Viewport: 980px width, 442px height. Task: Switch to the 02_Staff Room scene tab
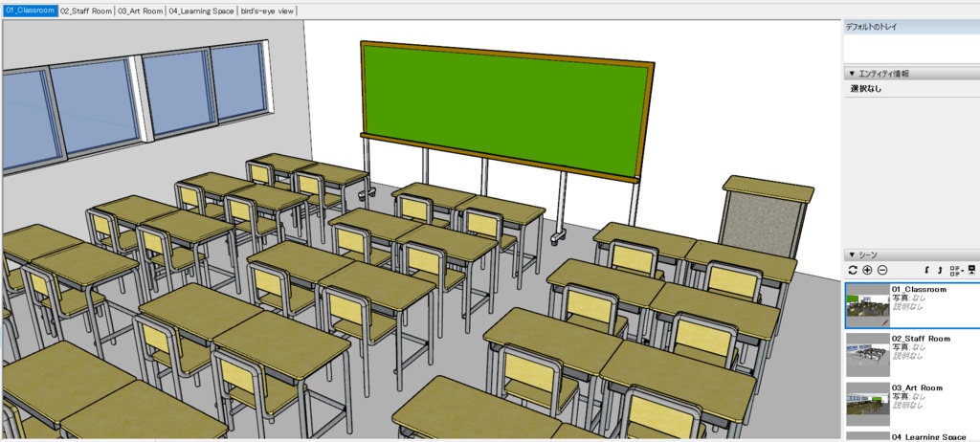86,11
